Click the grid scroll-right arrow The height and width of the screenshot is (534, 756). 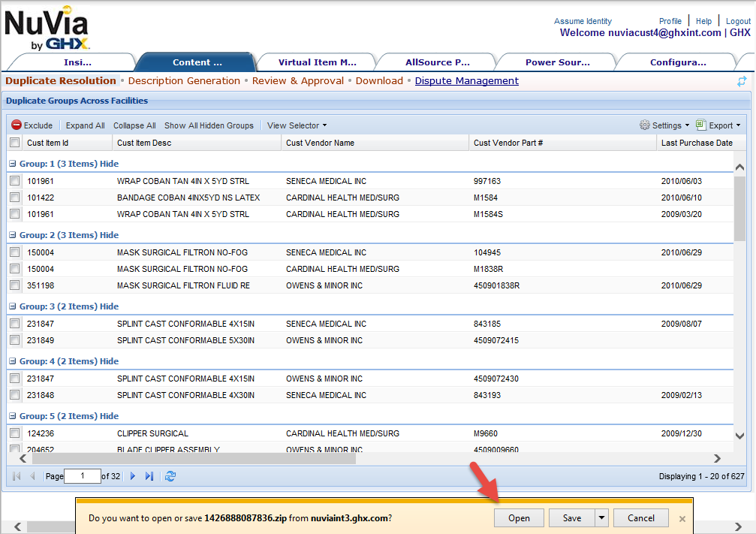coord(717,458)
